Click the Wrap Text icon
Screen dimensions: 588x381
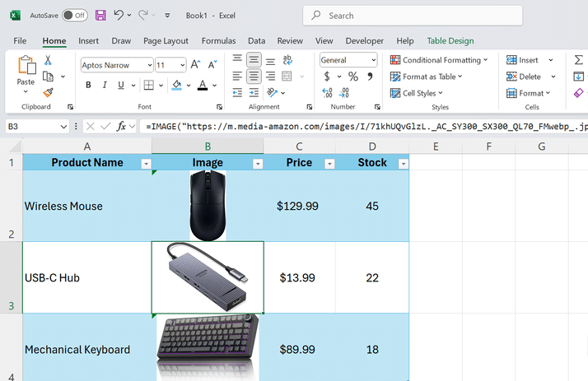point(287,60)
